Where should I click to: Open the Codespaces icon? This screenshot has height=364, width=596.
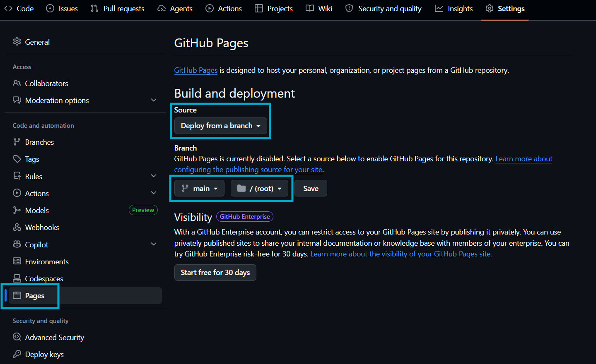pos(17,278)
